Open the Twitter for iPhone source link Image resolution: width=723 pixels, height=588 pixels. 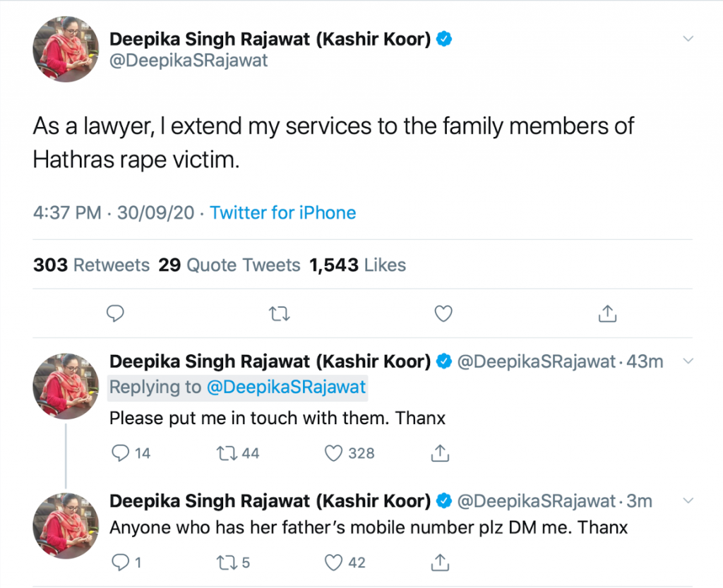283,212
